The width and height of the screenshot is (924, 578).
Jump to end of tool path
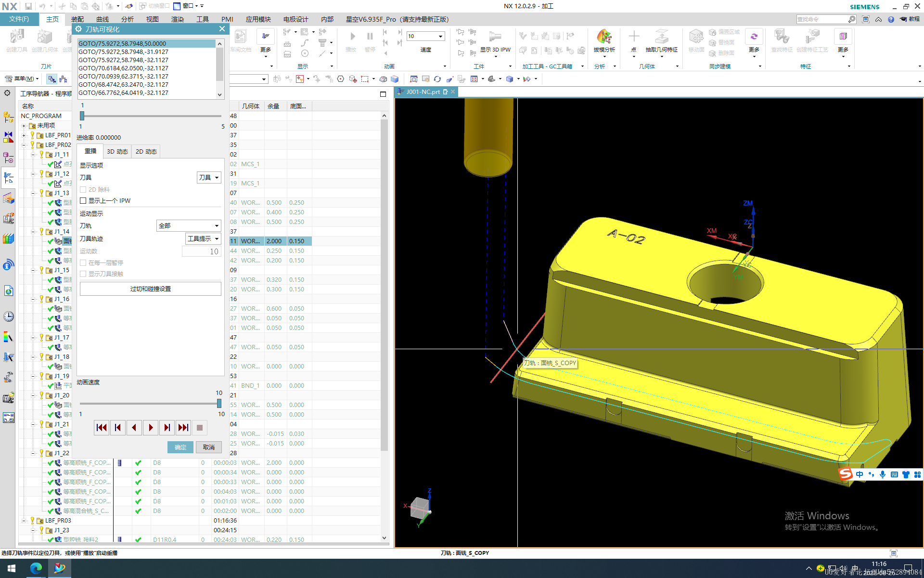183,427
